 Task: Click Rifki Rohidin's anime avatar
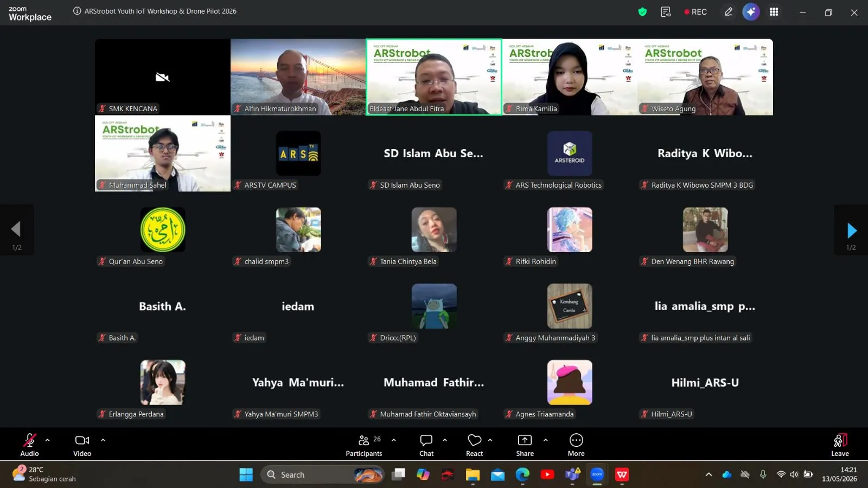tap(570, 230)
